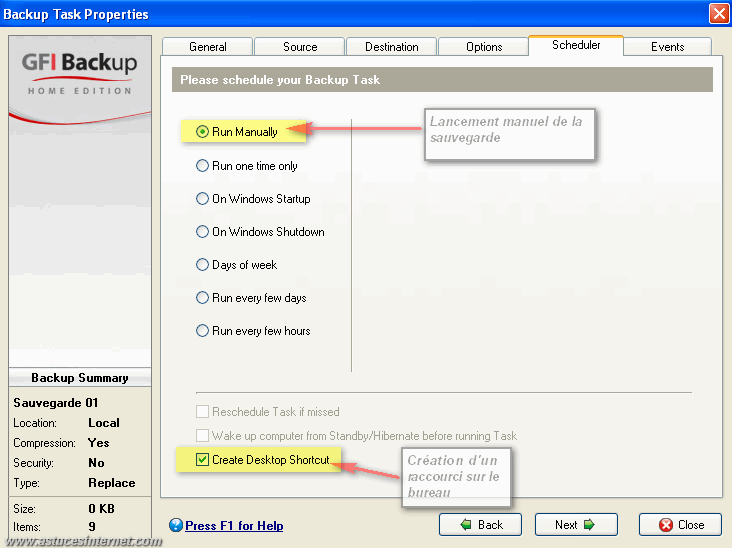This screenshot has height=548, width=732.
Task: Click the Back button
Action: pos(480,525)
